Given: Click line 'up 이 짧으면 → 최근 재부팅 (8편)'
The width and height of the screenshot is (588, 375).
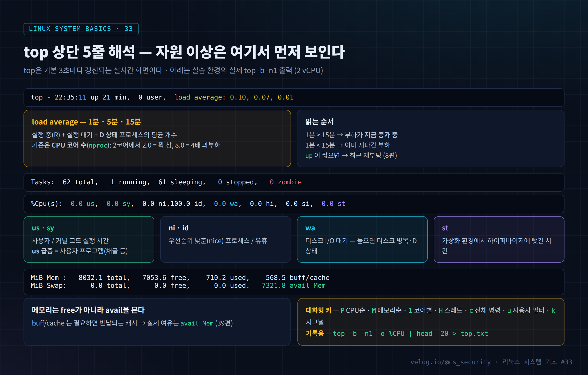Looking at the screenshot, I should click(351, 155).
